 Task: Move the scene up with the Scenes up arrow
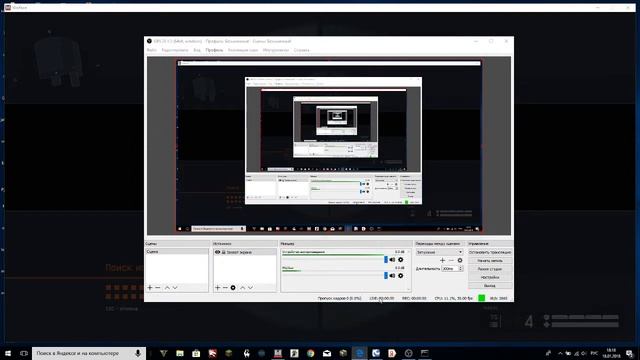tap(167, 288)
